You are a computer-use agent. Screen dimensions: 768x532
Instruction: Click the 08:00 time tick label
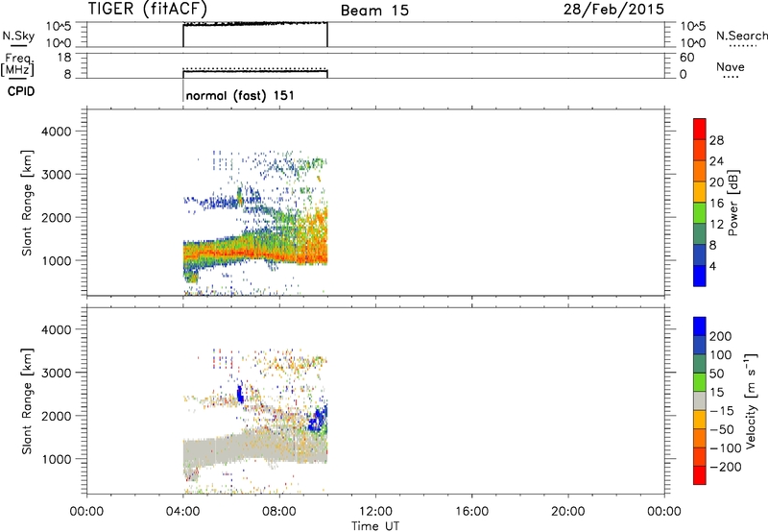click(x=279, y=512)
